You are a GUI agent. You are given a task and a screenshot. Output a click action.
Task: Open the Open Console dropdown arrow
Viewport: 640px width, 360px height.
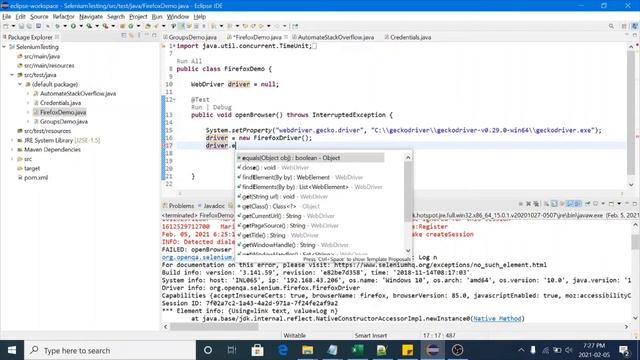(619, 204)
